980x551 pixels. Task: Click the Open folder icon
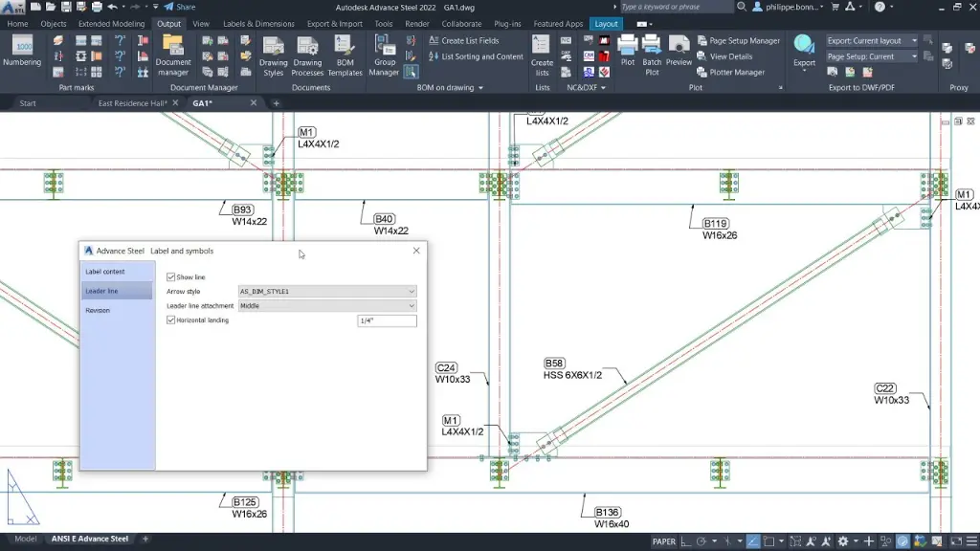coord(51,7)
